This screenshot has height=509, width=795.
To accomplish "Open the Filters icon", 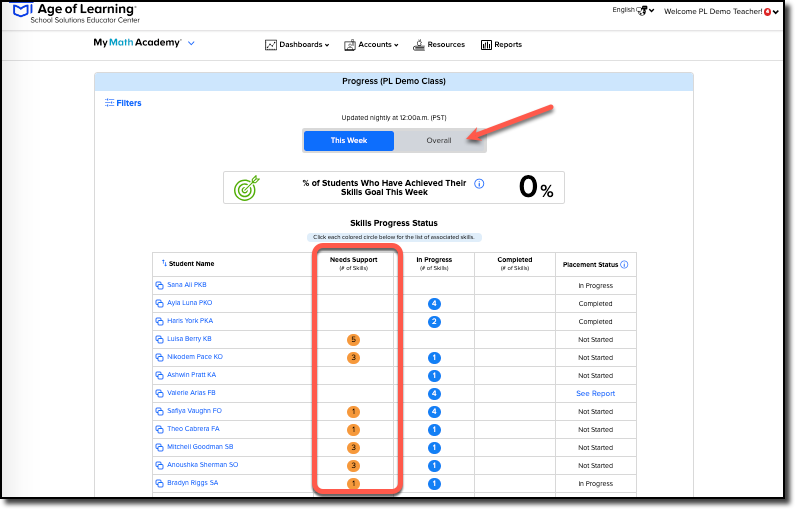I will point(109,103).
